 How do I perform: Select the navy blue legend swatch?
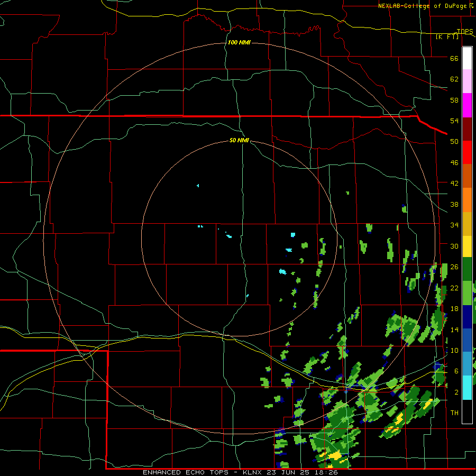point(467,317)
